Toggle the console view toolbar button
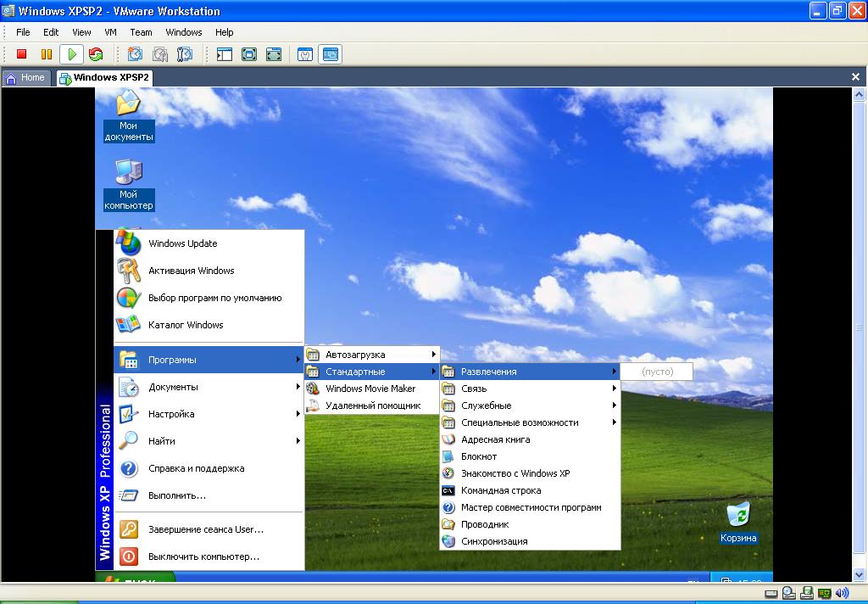Viewport: 868px width, 604px height. pos(330,54)
